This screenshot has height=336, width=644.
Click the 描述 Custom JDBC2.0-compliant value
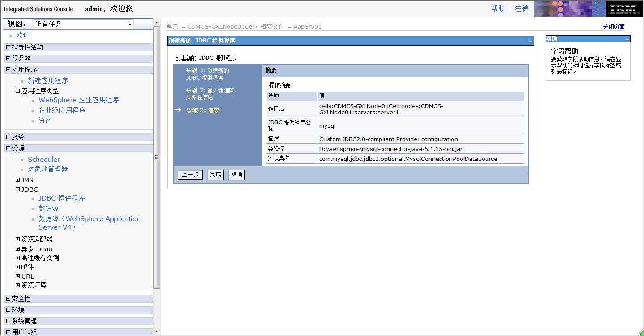click(389, 139)
